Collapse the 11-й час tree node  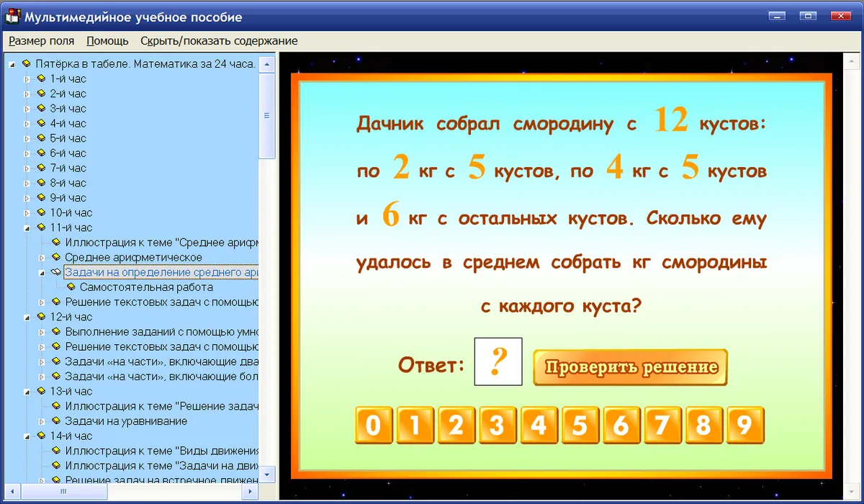(27, 228)
